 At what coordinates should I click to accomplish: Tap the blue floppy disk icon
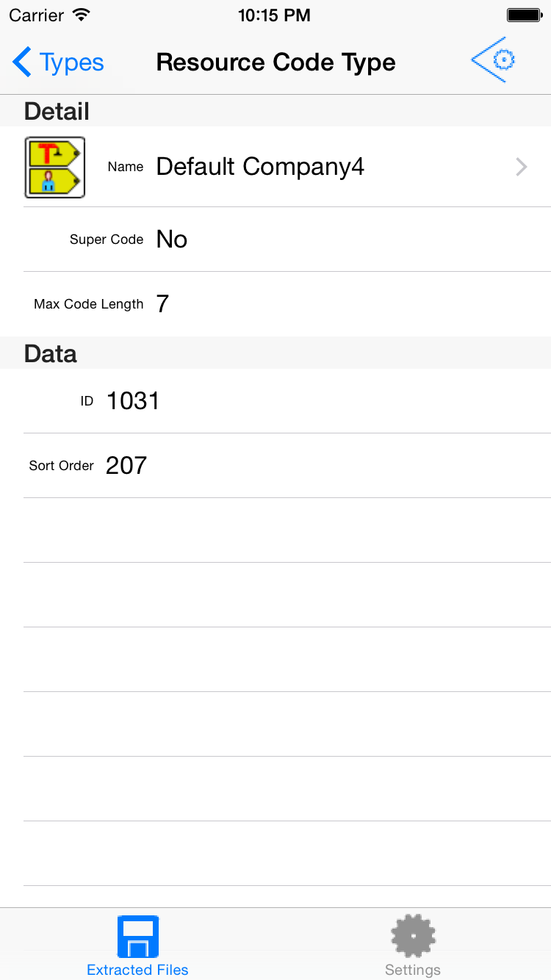tap(138, 937)
